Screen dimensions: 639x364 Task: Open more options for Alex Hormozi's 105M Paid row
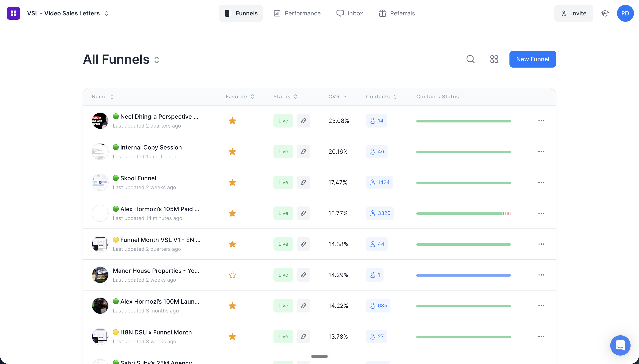click(x=541, y=213)
